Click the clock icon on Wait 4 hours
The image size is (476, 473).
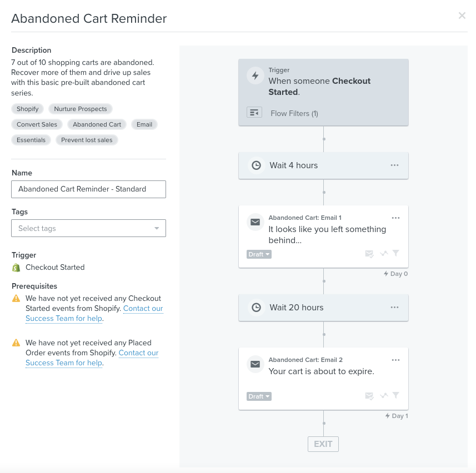pyautogui.click(x=256, y=165)
